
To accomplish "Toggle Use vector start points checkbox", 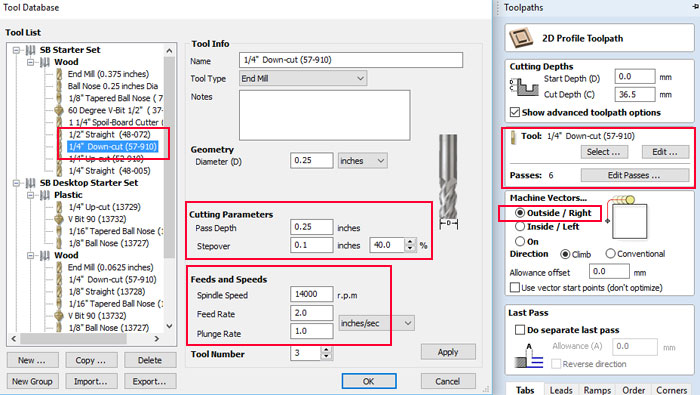I will tap(515, 287).
